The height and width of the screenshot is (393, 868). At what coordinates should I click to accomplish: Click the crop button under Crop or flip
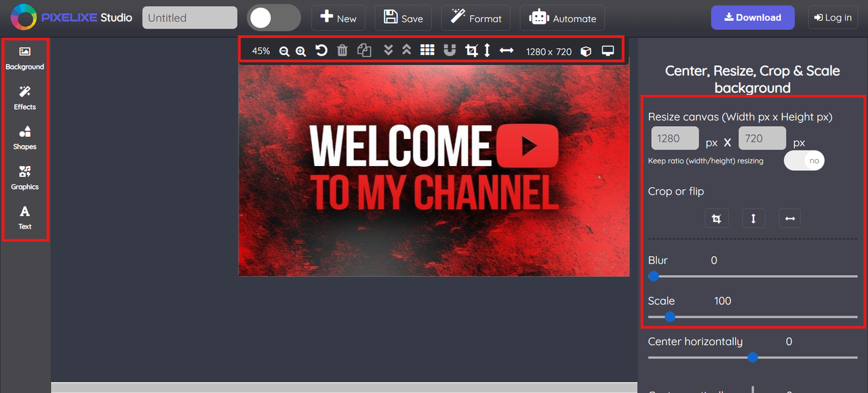pyautogui.click(x=716, y=218)
